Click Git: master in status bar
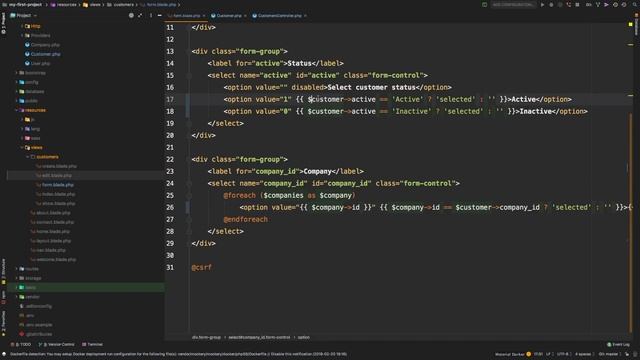 [x=608, y=354]
